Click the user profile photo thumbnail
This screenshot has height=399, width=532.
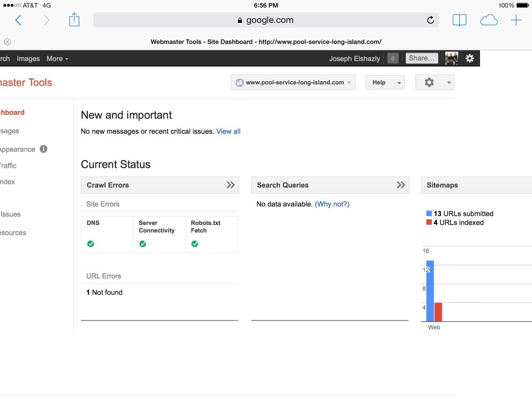(x=451, y=58)
